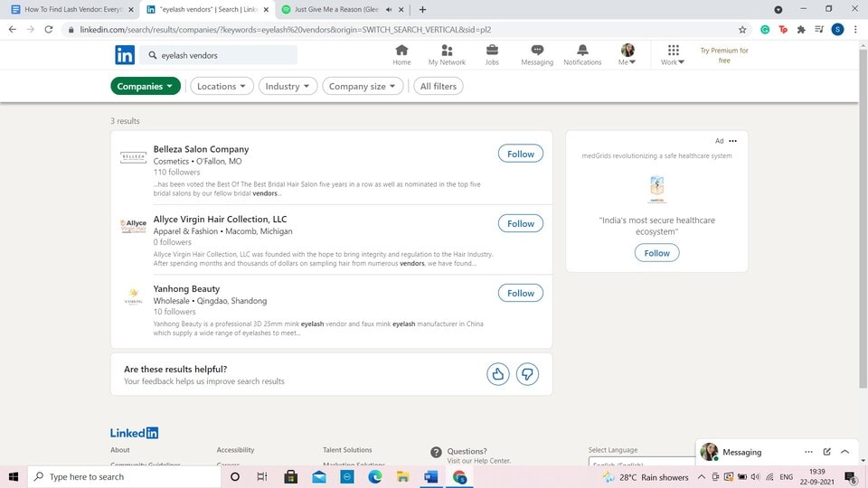
Task: Open the Notifications bell icon
Action: [582, 55]
